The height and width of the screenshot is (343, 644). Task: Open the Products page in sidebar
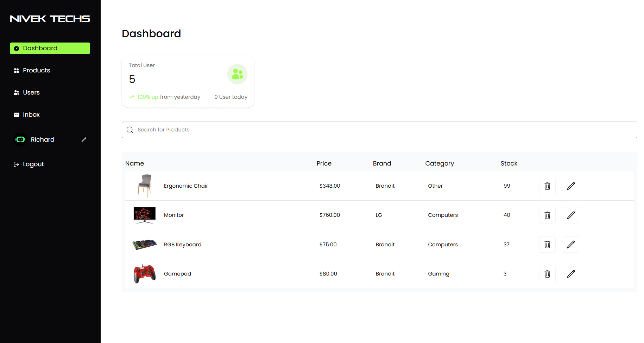(x=36, y=70)
